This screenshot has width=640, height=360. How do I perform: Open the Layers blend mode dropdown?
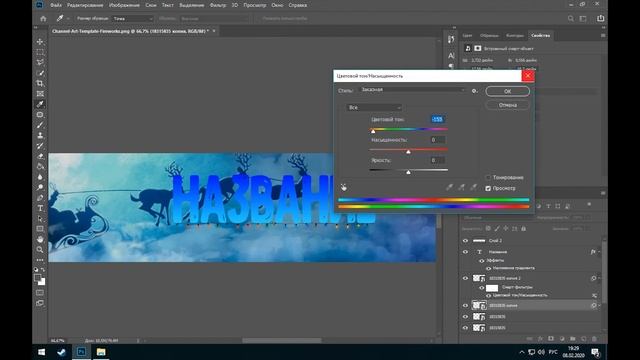click(x=497, y=218)
